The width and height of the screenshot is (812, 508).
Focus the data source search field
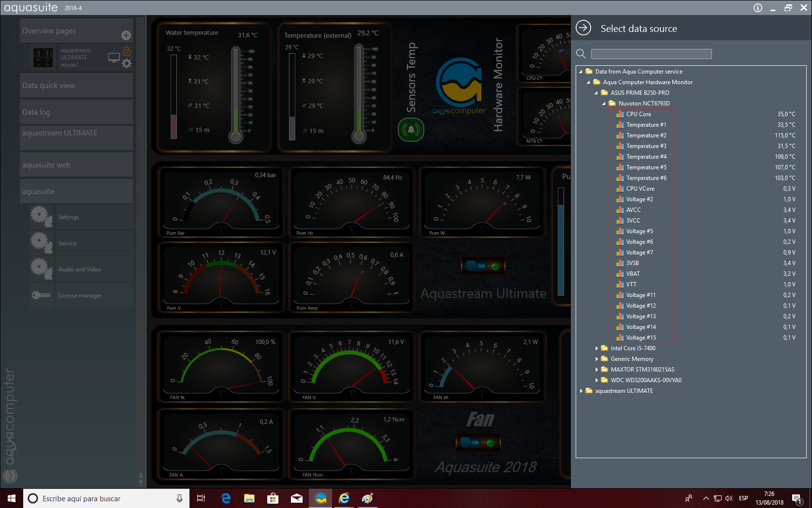(x=651, y=54)
